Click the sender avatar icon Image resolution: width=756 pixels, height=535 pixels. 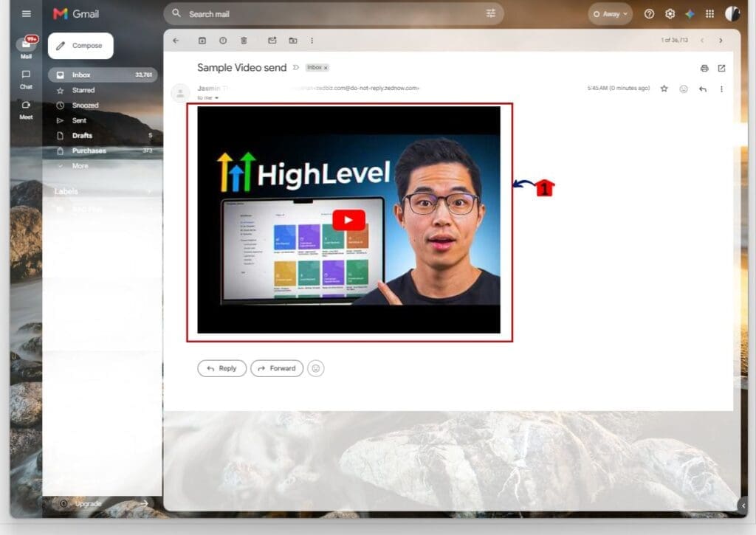(x=180, y=92)
